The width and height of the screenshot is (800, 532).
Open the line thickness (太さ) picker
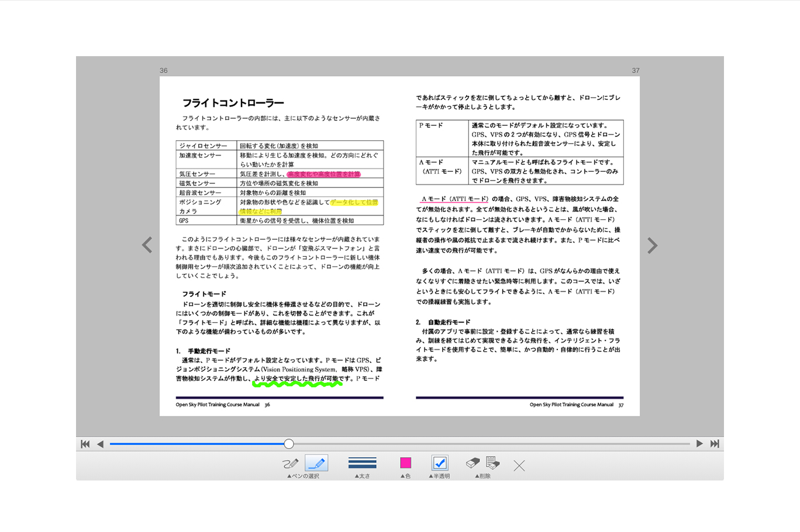click(x=362, y=463)
